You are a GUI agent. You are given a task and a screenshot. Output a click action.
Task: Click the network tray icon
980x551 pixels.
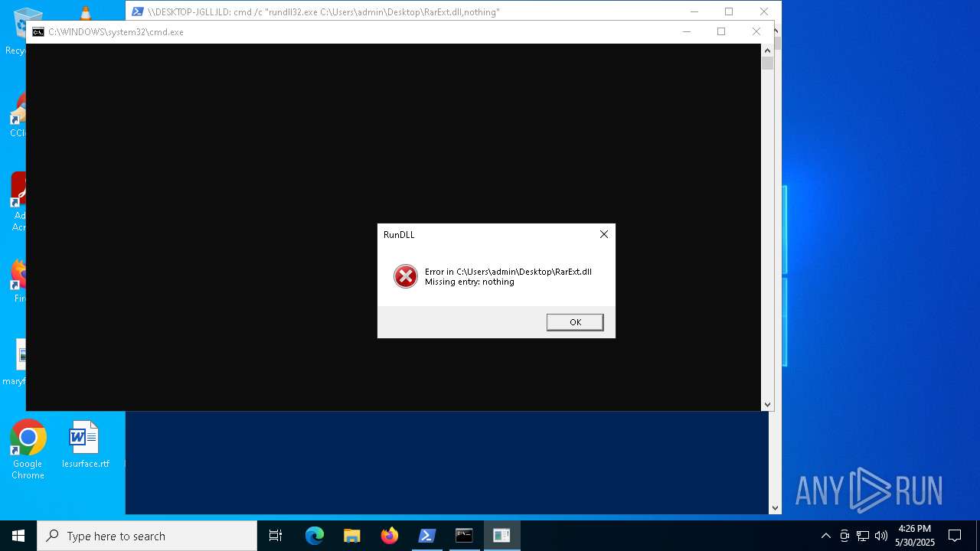pyautogui.click(x=863, y=536)
